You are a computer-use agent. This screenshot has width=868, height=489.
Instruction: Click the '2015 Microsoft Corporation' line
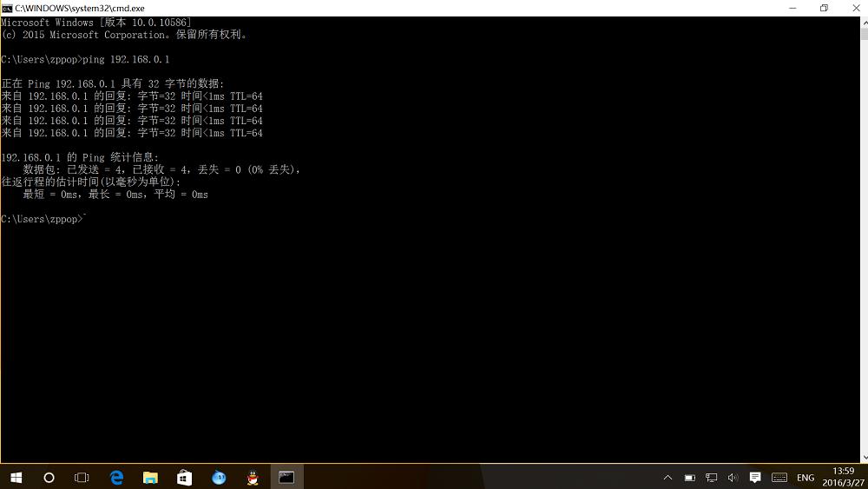(x=124, y=35)
